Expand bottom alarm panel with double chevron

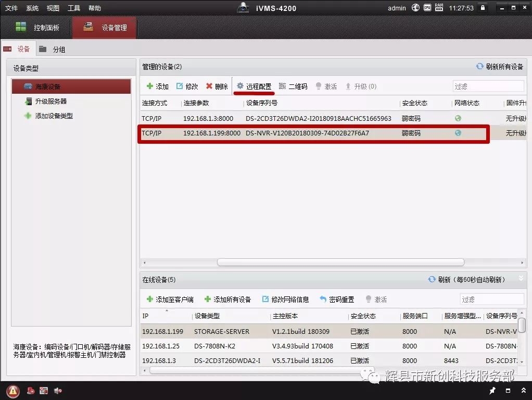click(524, 391)
